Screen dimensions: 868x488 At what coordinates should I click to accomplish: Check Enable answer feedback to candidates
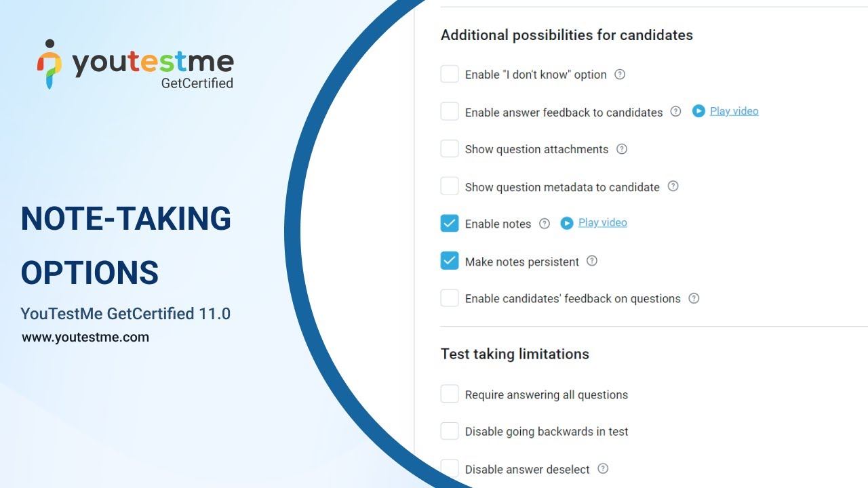pos(450,111)
